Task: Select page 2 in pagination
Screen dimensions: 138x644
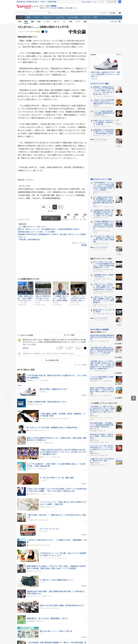Action: 55,207
